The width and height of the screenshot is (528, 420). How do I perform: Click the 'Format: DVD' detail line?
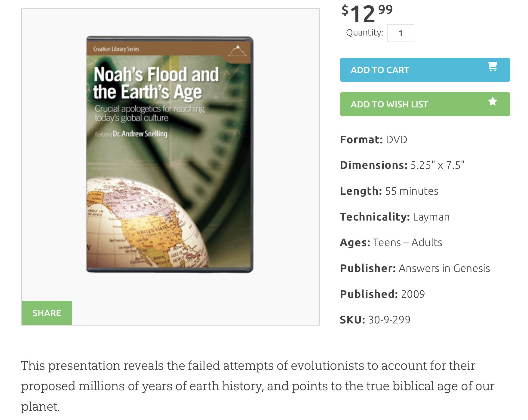tap(373, 140)
